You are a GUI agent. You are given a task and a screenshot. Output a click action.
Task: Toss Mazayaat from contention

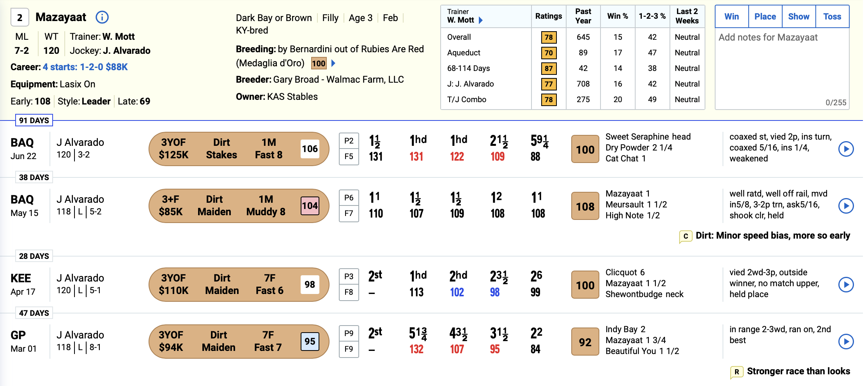tap(832, 17)
